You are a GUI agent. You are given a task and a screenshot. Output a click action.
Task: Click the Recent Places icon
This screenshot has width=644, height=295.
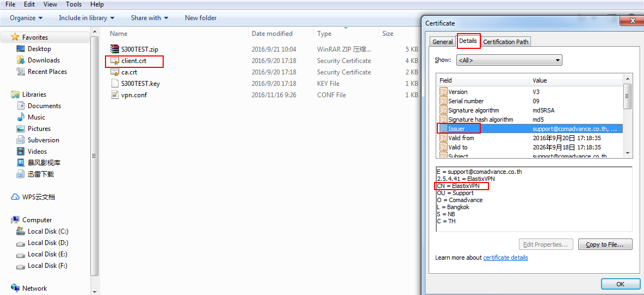pos(21,71)
